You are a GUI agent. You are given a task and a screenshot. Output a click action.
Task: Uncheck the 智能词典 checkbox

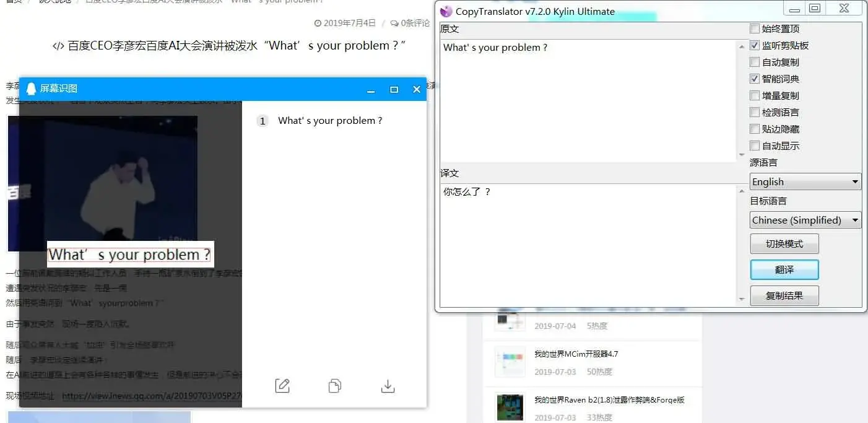[754, 79]
